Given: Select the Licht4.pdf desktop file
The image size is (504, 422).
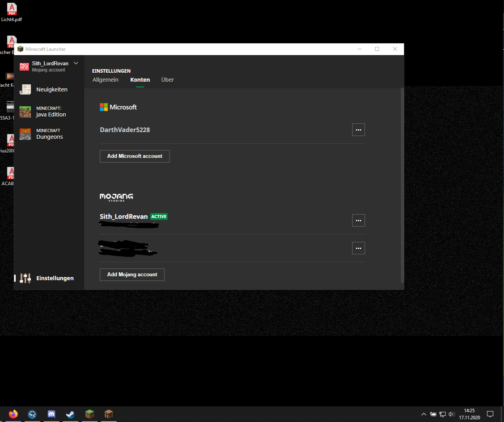Looking at the screenshot, I should (12, 13).
